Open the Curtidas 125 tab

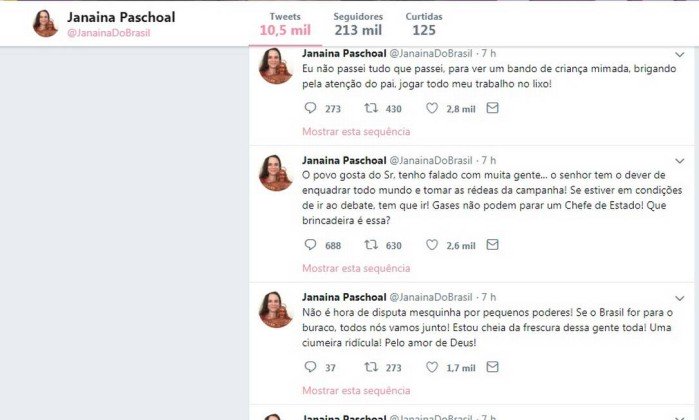click(x=424, y=24)
